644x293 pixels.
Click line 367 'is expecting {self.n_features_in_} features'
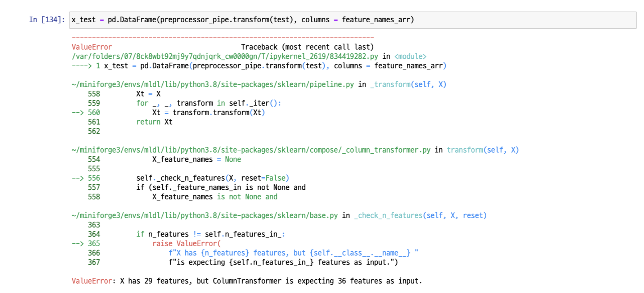[x=283, y=262]
